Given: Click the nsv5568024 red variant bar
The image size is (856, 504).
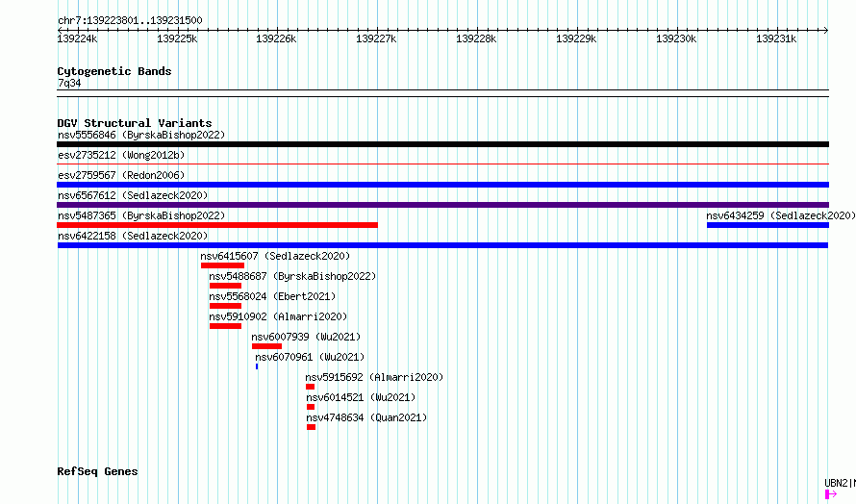Looking at the screenshot, I should [225, 306].
